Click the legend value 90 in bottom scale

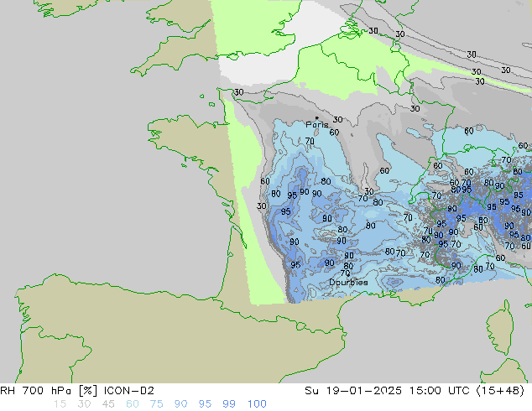(181, 404)
